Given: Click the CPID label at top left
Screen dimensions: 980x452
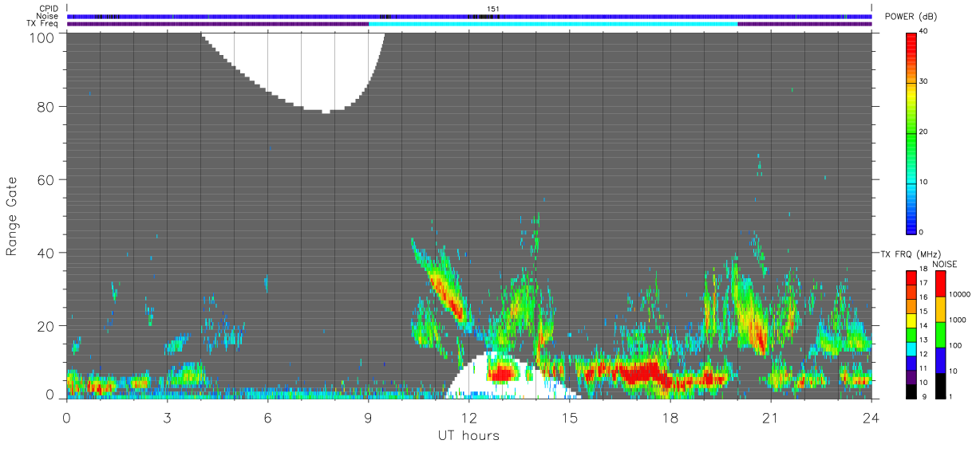Looking at the screenshot, I should 48,9.
